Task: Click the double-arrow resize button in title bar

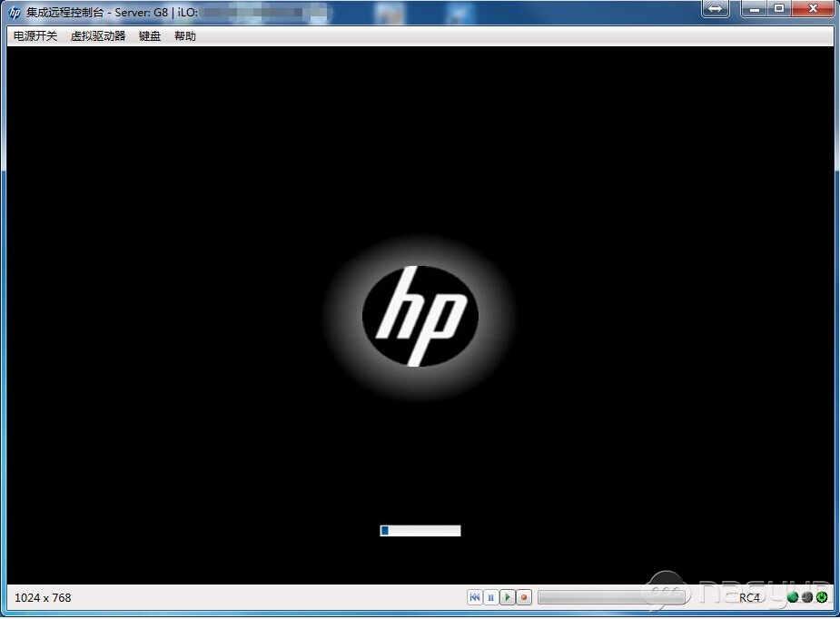Action: 716,9
